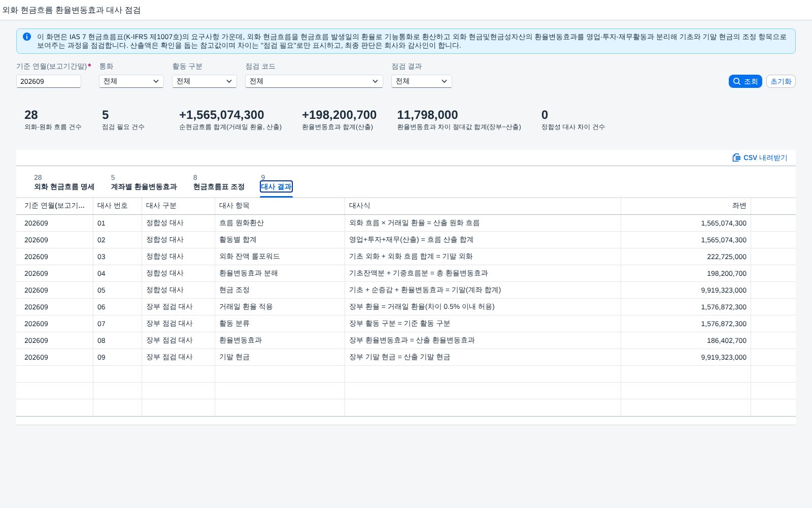Viewport: 812px width, 508px height.
Task: Expand the 점검 결과 dropdown
Action: pos(422,81)
